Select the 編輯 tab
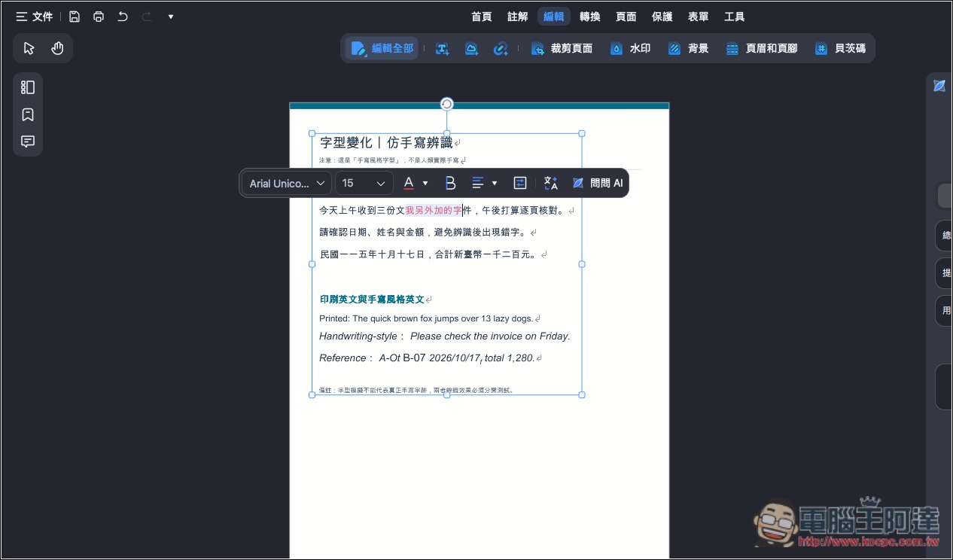 pos(554,17)
